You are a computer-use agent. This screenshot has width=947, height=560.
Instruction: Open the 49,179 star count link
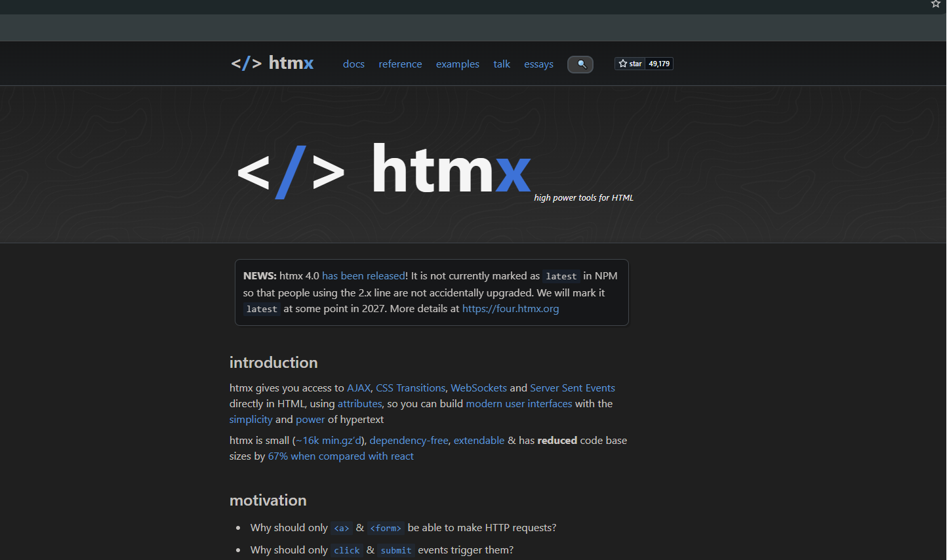[x=659, y=64]
